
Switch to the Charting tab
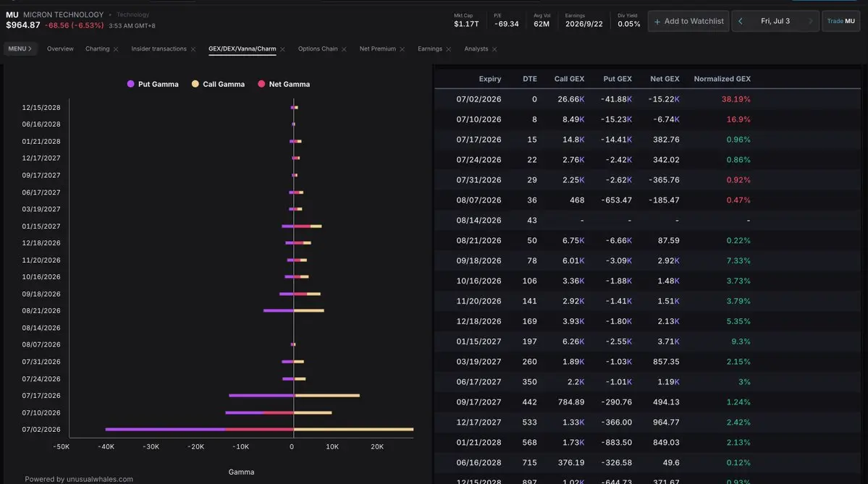pos(98,48)
